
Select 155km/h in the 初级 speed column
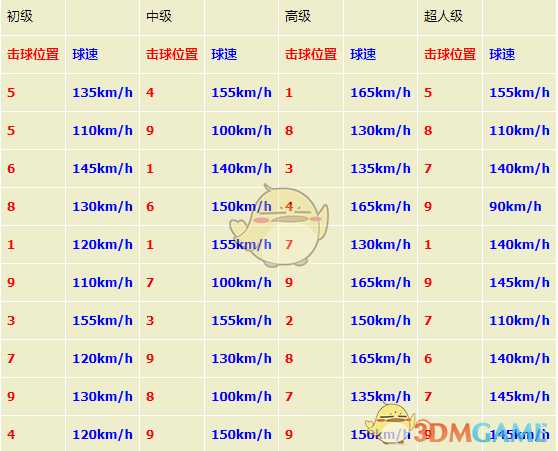[102, 320]
